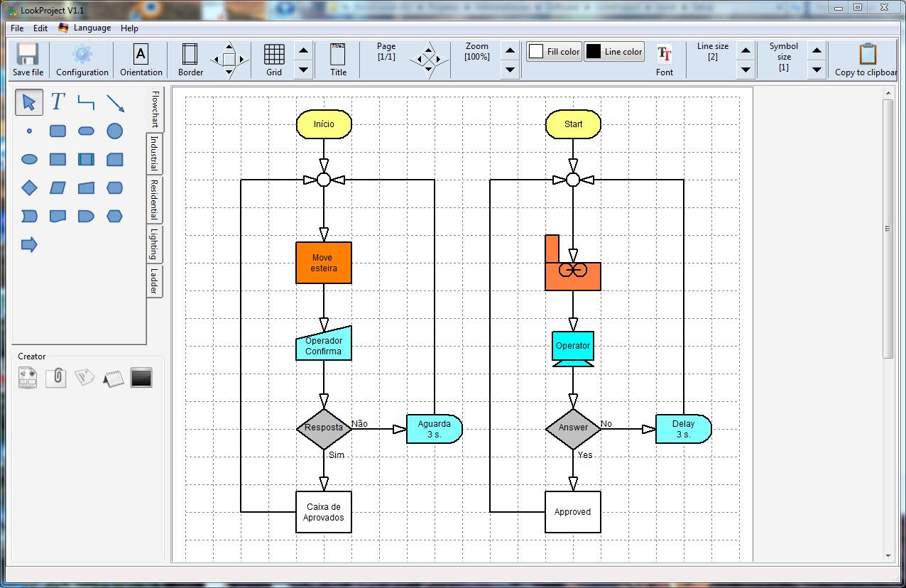Viewport: 906px width, 588px height.
Task: Save the file
Action: (28, 60)
